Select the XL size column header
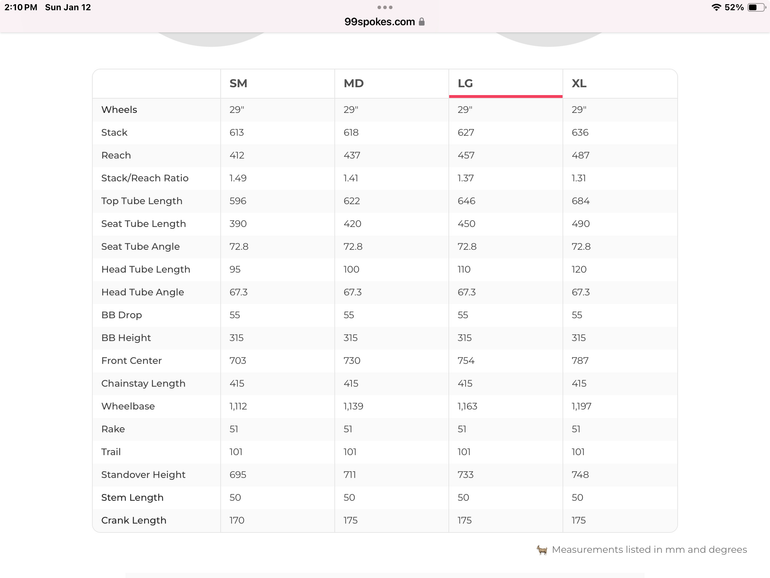 click(x=579, y=83)
